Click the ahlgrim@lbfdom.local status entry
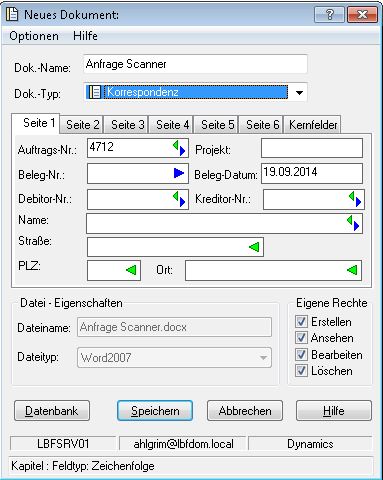Screen dimensions: 383x480 [183, 444]
